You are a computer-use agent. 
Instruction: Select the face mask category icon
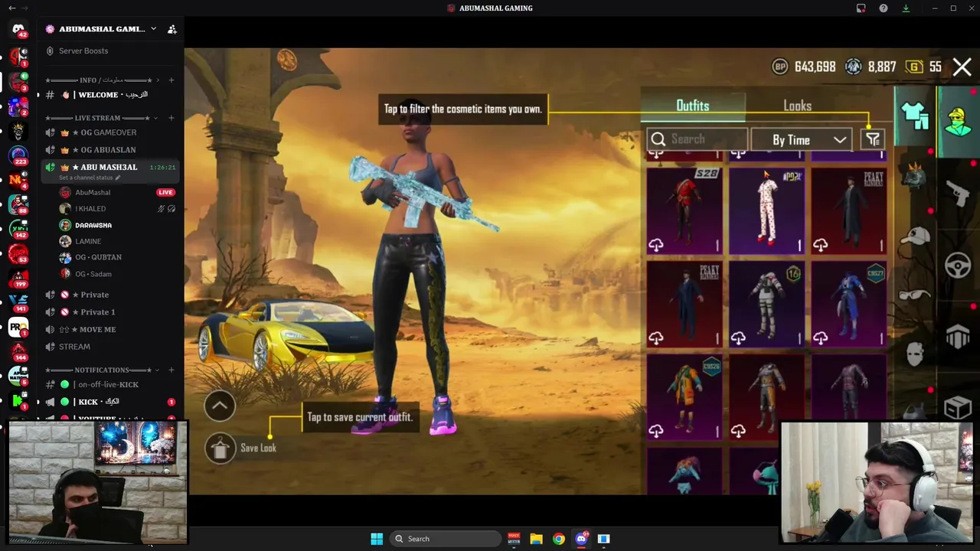coord(915,354)
